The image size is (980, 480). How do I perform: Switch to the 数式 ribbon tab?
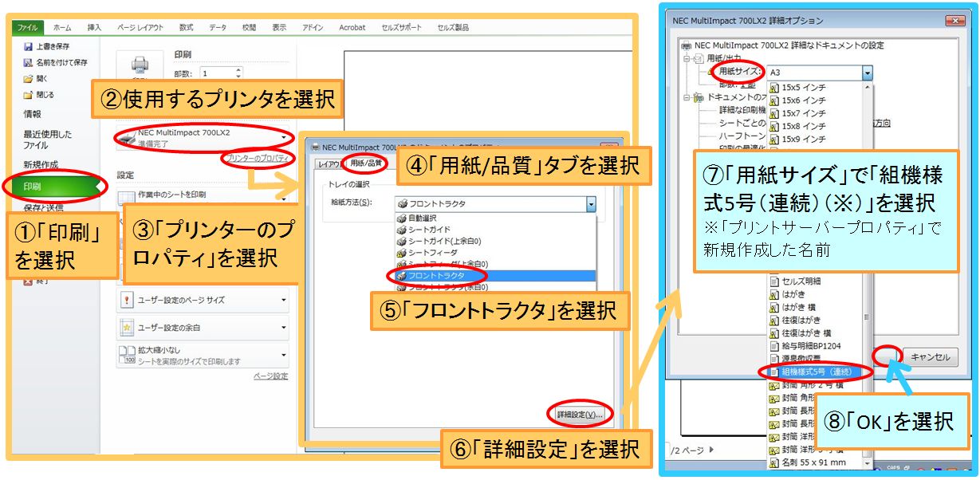click(x=186, y=28)
